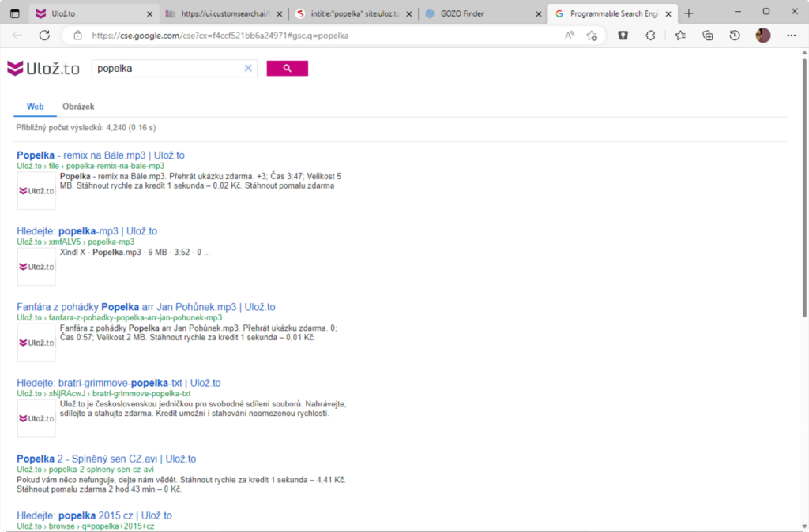Switch to the GOZO Finder tab

[483, 14]
